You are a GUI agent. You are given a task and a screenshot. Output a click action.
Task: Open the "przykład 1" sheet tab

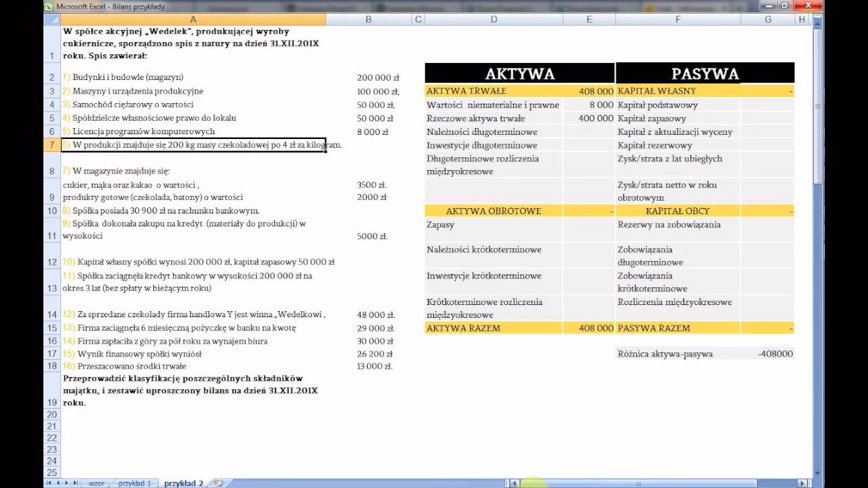point(136,483)
